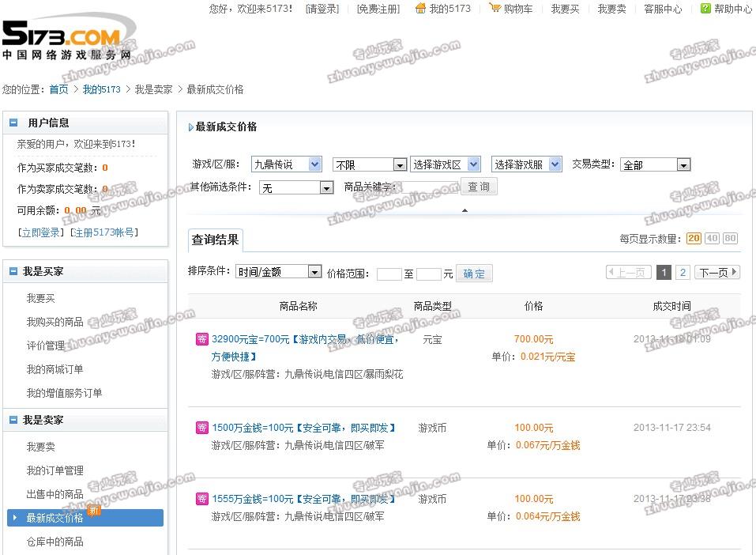Open 我要卖 in the seller sidebar
Screen dimensions: 756x555
tap(40, 447)
